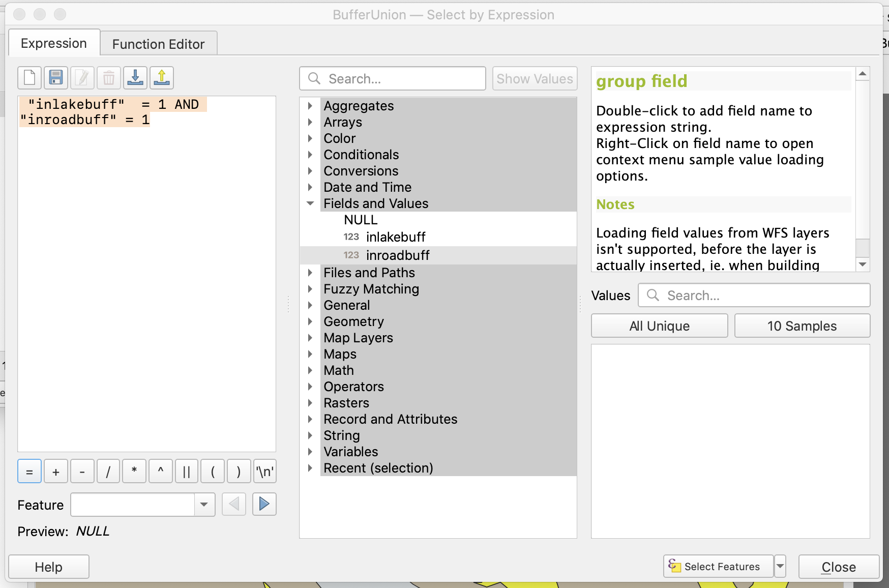Insert a closing parenthesis
Viewport: 889px width, 588px height.
239,472
